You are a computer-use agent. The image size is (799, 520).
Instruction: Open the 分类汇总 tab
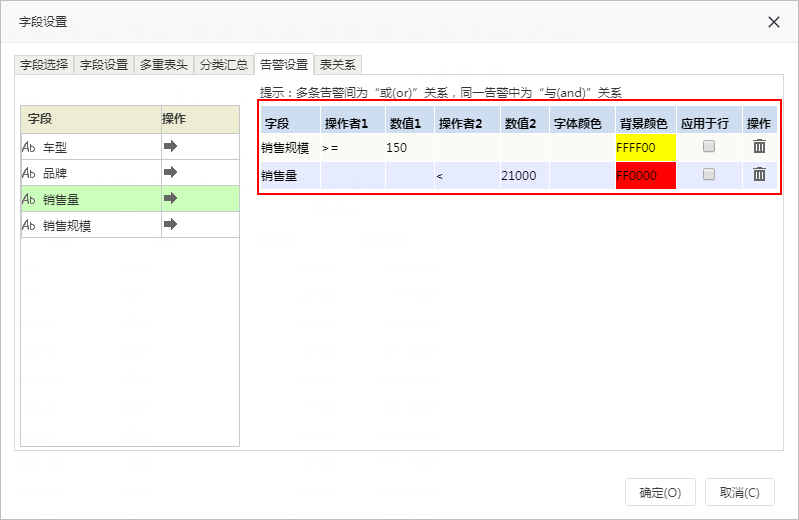tap(224, 65)
